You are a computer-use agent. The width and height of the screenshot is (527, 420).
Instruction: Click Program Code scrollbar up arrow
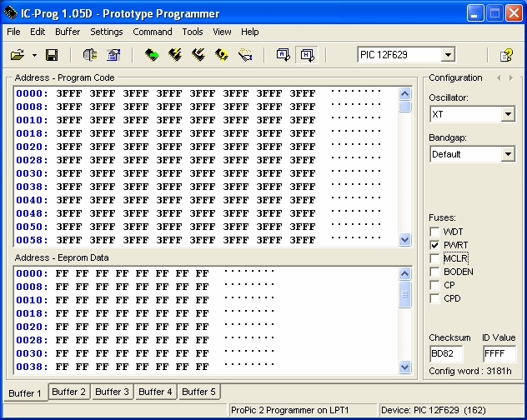point(404,93)
